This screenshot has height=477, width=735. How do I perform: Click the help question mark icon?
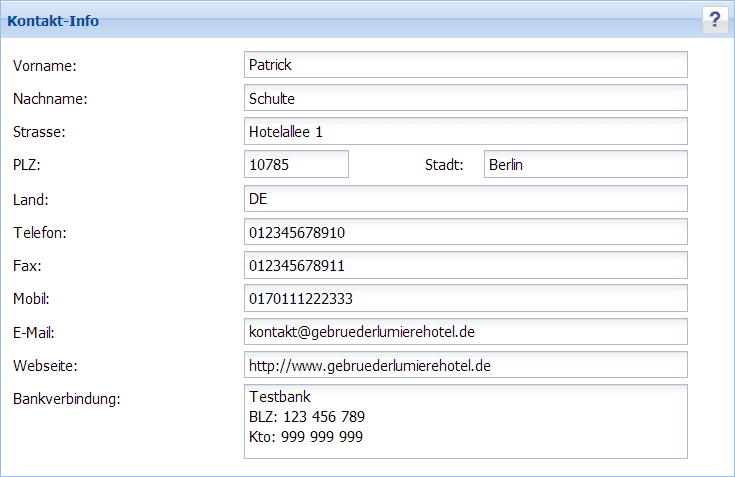click(x=714, y=20)
